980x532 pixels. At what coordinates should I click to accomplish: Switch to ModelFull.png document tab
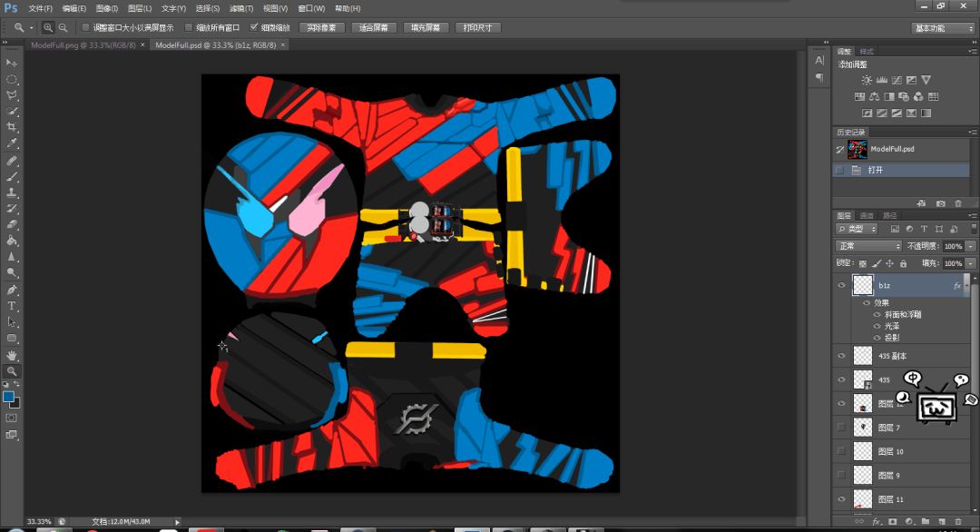83,45
